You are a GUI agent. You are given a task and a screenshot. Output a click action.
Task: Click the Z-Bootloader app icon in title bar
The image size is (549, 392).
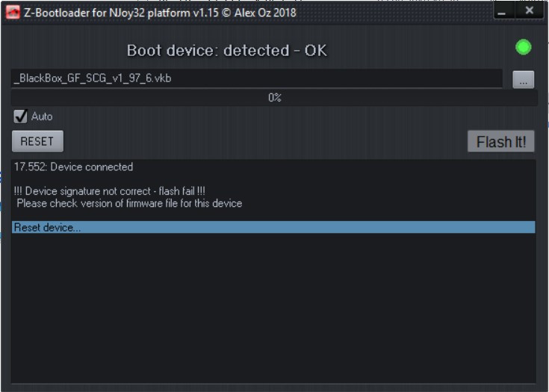click(13, 12)
